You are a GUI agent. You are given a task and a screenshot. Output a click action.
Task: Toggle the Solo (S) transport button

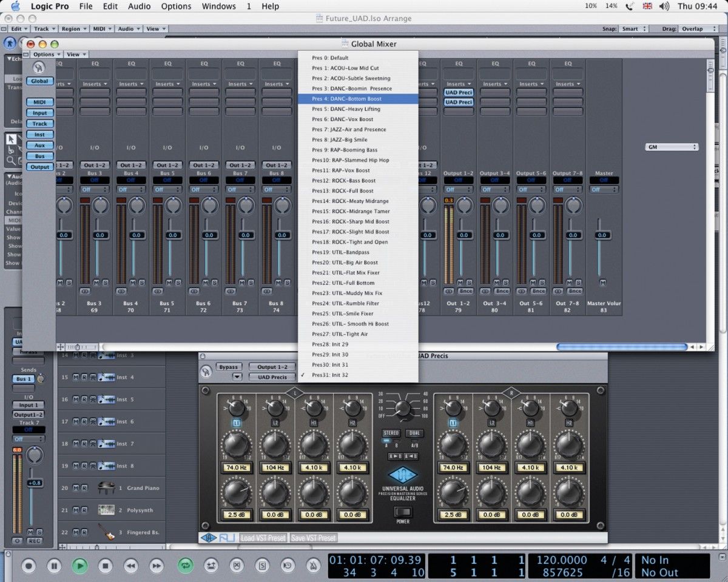(x=262, y=566)
